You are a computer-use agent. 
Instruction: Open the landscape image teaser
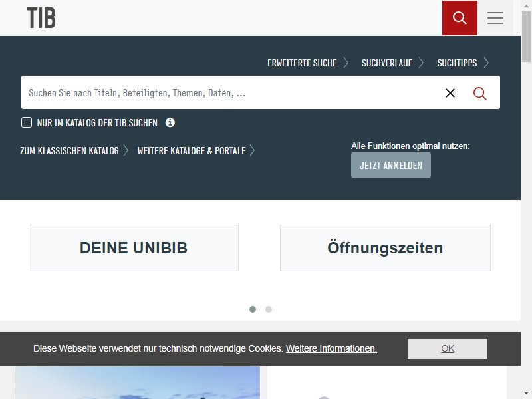(x=138, y=382)
